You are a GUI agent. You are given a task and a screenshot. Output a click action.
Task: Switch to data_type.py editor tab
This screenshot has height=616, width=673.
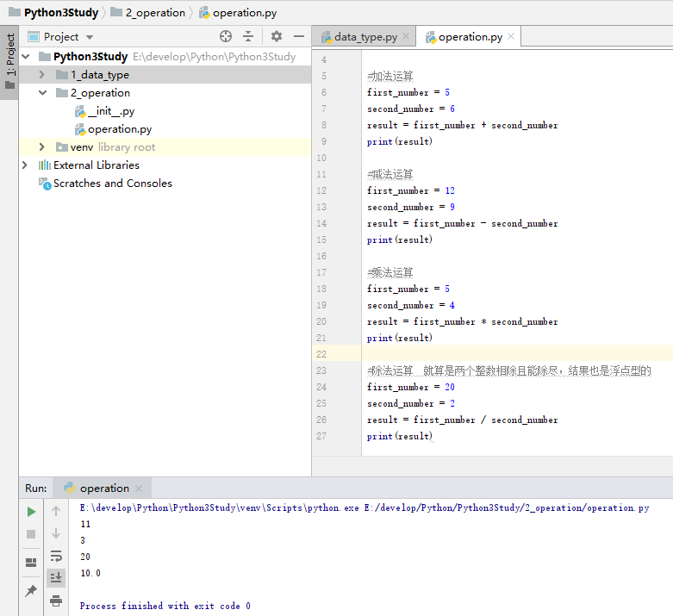(365, 37)
